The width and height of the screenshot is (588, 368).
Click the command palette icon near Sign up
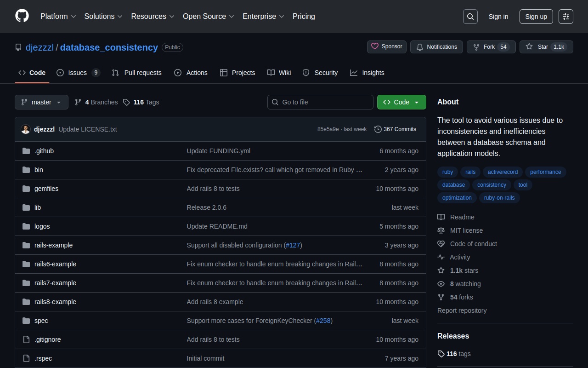click(x=565, y=16)
